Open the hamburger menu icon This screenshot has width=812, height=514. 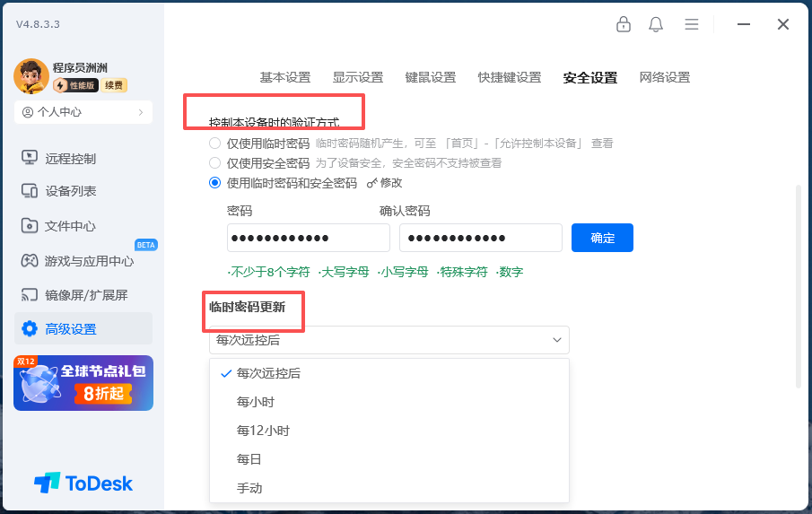pyautogui.click(x=692, y=24)
